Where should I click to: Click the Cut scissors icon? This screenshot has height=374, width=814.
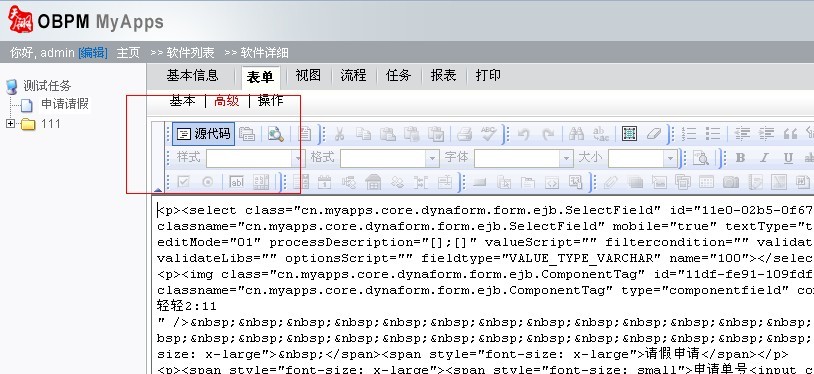pyautogui.click(x=340, y=134)
